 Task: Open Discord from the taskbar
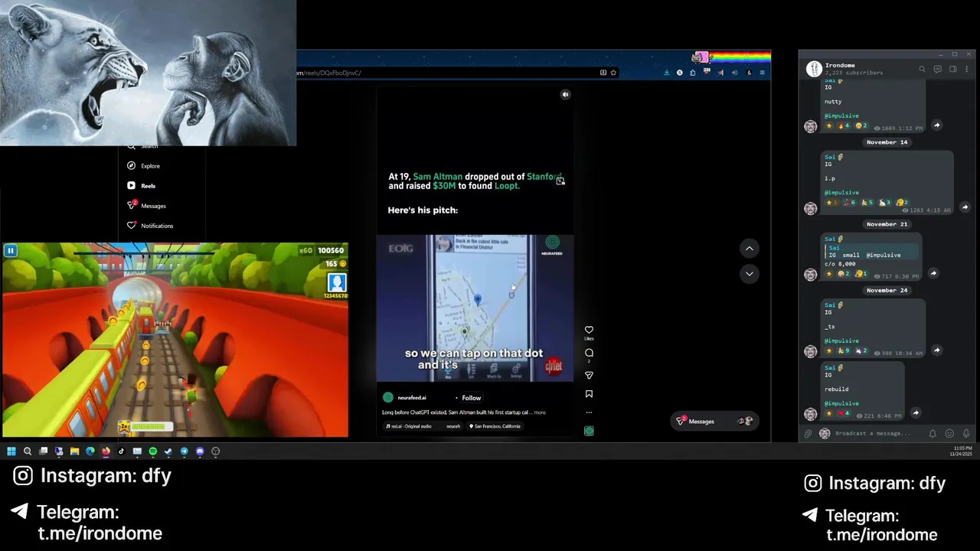click(x=200, y=452)
